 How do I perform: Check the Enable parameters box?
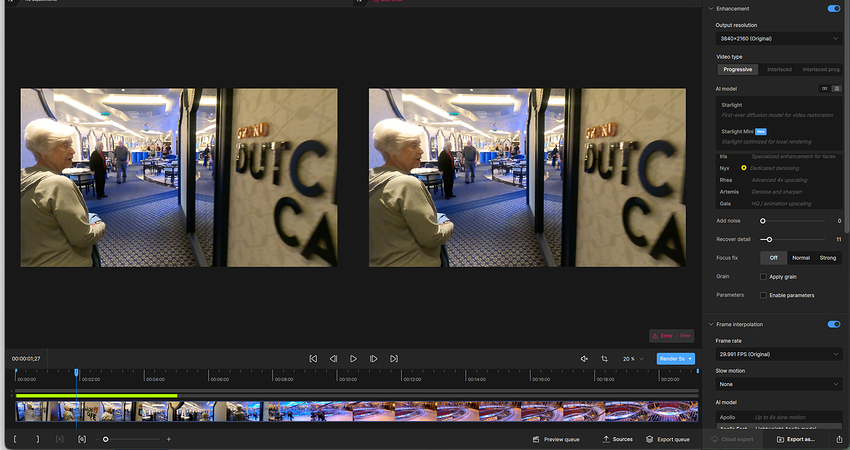coord(763,295)
